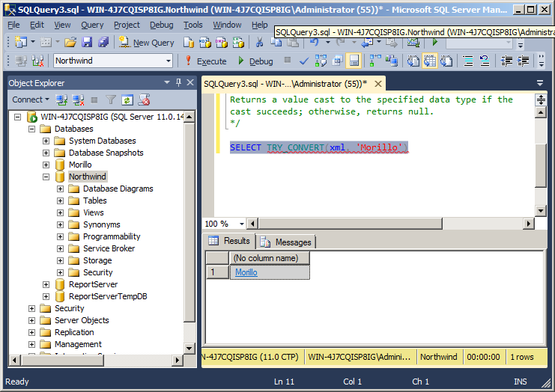The height and width of the screenshot is (392, 555).
Task: Click the (No column name) header
Action: 270,258
